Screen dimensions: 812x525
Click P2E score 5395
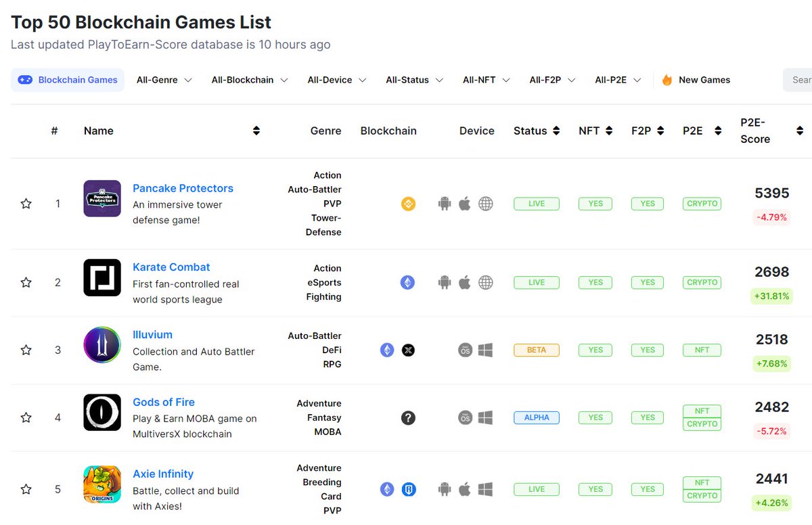click(x=772, y=193)
